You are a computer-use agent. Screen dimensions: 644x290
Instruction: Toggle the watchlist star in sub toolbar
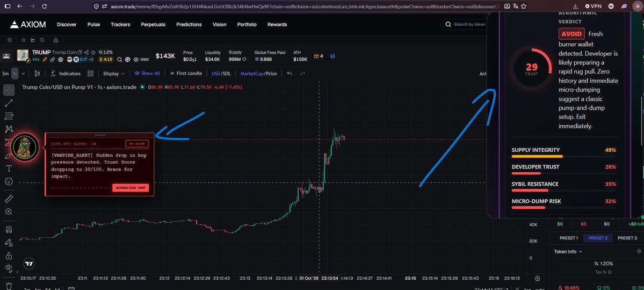24,40
